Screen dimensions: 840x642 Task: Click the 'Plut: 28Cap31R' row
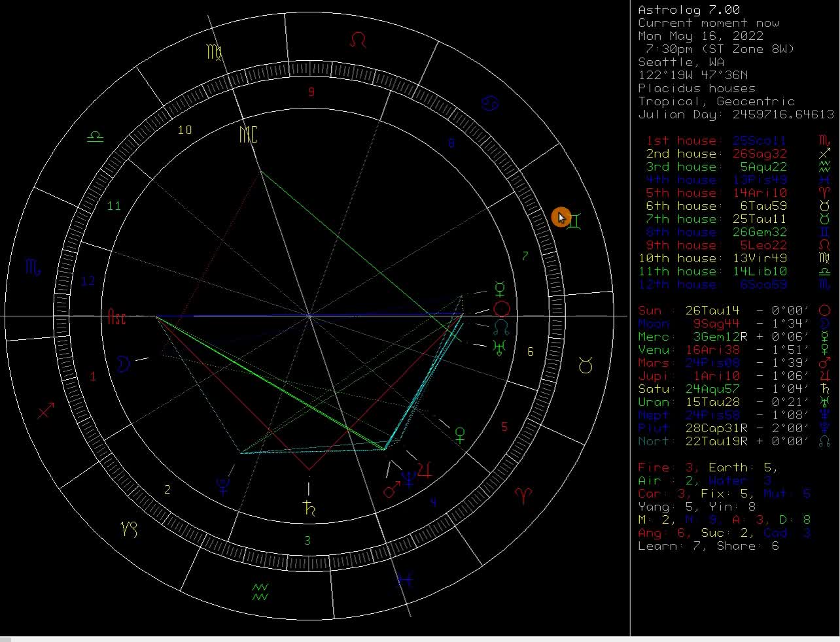735,428
